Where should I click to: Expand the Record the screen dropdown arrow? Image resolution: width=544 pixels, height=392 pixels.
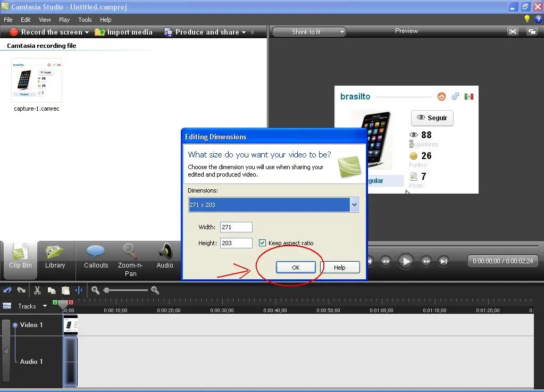pyautogui.click(x=87, y=32)
